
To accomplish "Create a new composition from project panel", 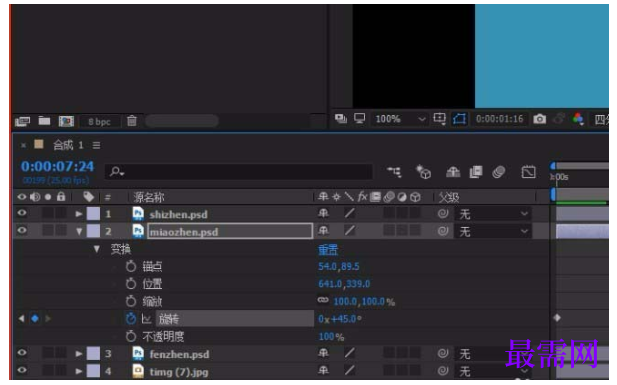I will (x=66, y=121).
